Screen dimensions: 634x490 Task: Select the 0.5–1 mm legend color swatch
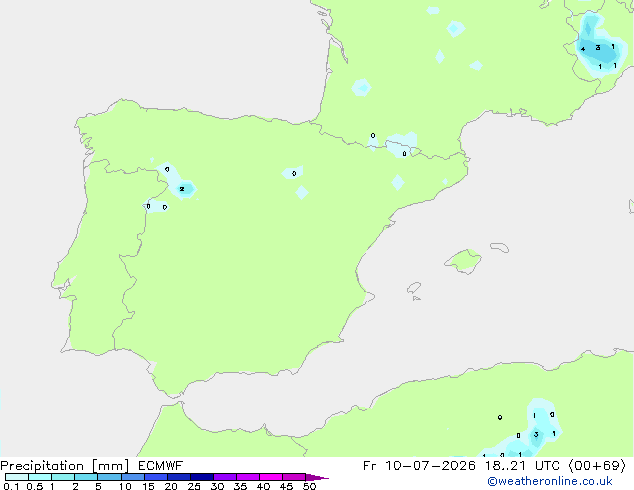[40, 477]
